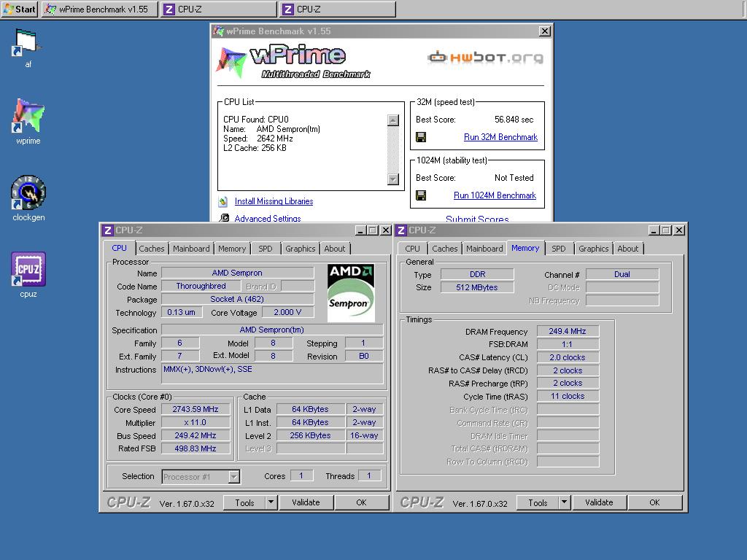747x560 pixels.
Task: Open Caches tab in right CPU-Z window
Action: (444, 249)
